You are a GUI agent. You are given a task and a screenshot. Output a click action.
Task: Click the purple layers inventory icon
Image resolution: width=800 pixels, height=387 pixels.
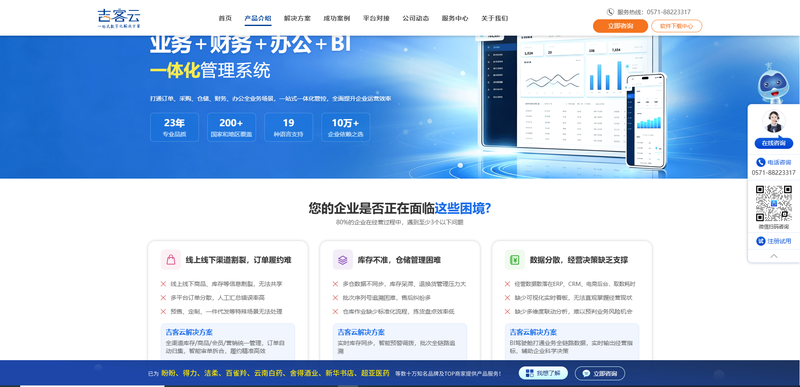tap(342, 260)
